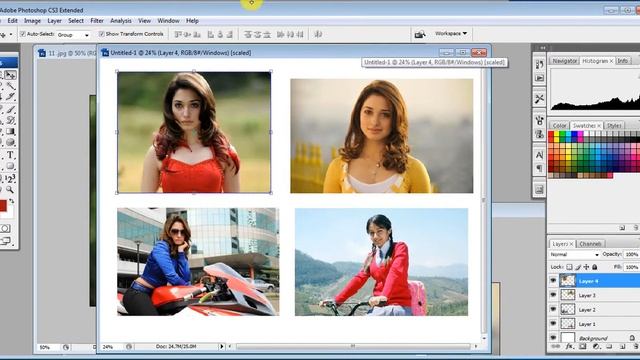The height and width of the screenshot is (360, 640).
Task: Open the Workspace dropdown
Action: point(451,33)
